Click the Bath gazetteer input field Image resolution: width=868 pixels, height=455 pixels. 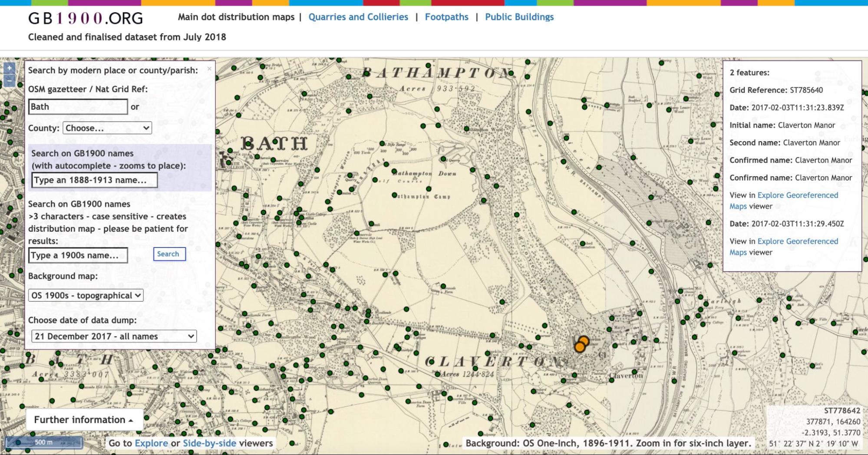point(77,106)
